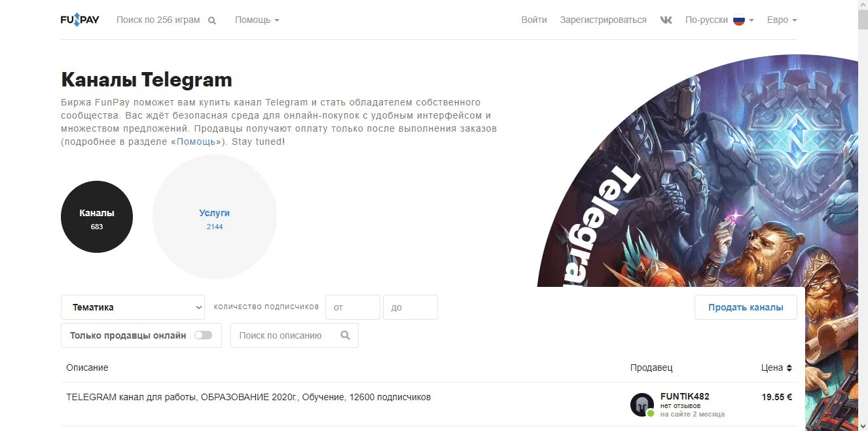Open the VK social icon link
The height and width of the screenshot is (431, 868).
click(x=666, y=20)
